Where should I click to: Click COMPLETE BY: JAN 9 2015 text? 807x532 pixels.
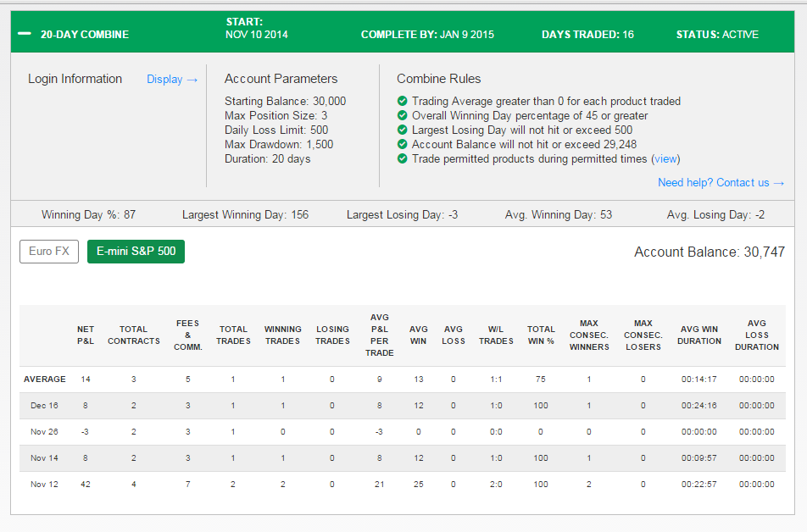pyautogui.click(x=427, y=35)
